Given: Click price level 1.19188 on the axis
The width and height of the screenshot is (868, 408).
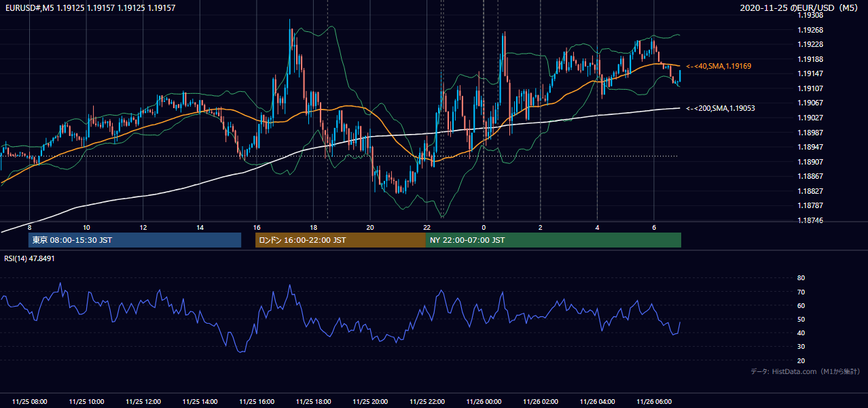Looking at the screenshot, I should point(811,59).
